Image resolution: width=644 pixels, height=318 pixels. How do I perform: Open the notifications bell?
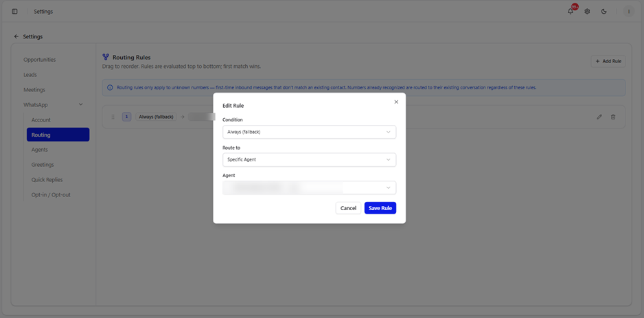pyautogui.click(x=571, y=12)
